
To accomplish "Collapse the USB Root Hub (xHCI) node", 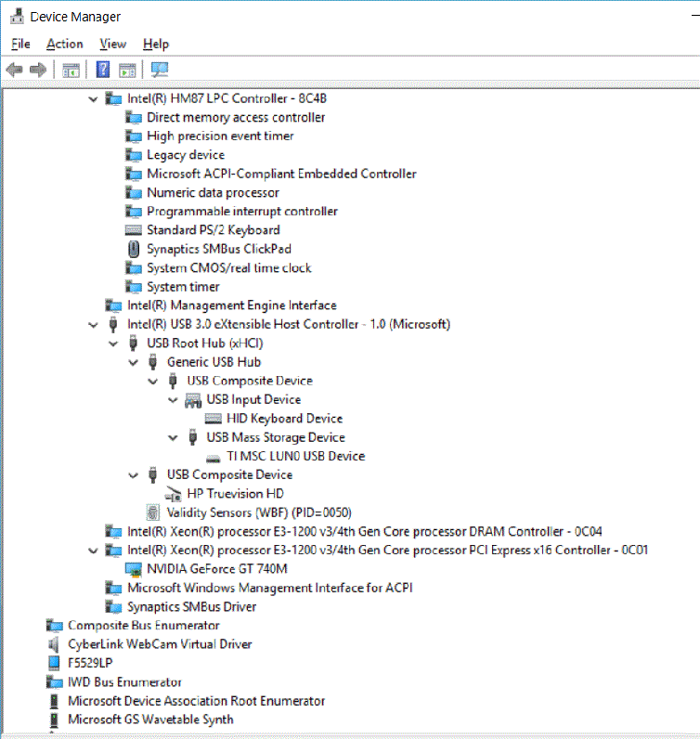I will pos(113,344).
